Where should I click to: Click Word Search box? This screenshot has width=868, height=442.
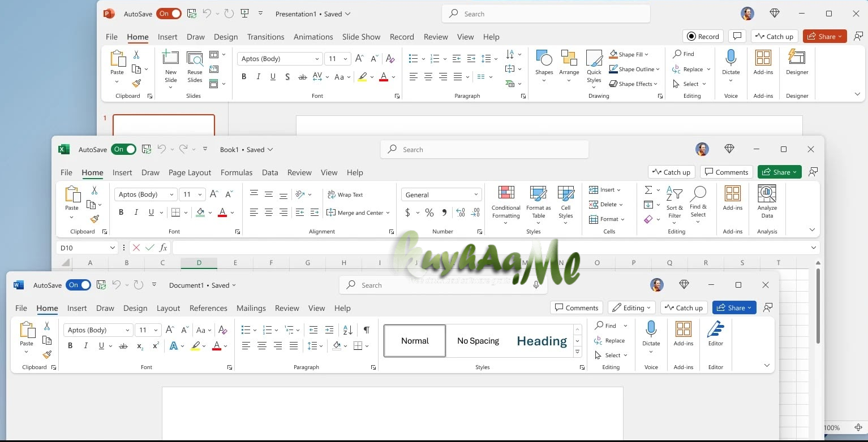(x=443, y=285)
